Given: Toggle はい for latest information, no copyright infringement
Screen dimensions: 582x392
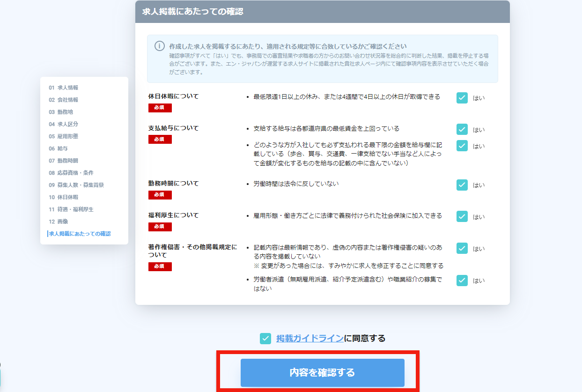Looking at the screenshot, I should pyautogui.click(x=462, y=248).
